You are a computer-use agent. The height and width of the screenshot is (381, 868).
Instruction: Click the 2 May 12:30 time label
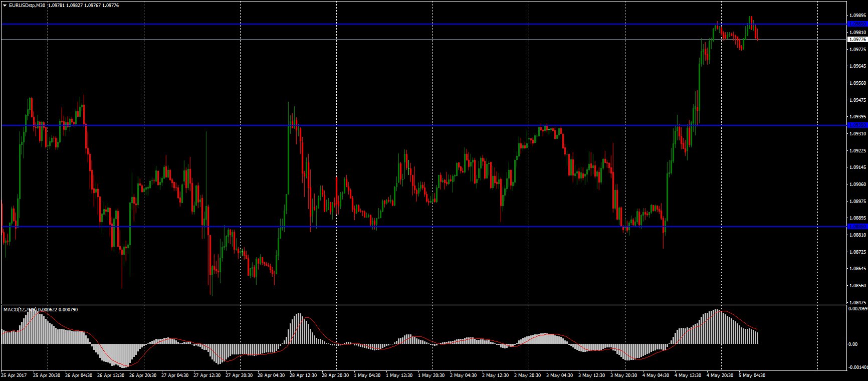[495, 375]
